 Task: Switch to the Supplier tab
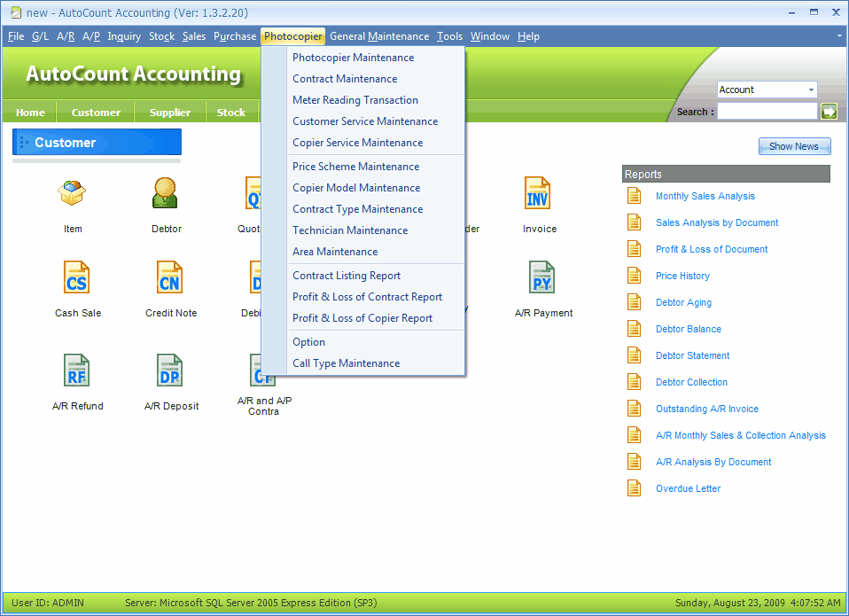[x=169, y=113]
